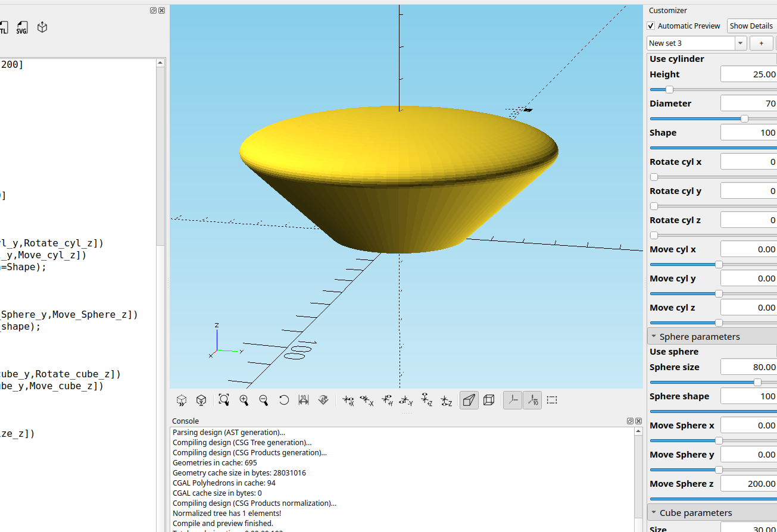This screenshot has width=777, height=532.
Task: Click the Show Details button
Action: [x=751, y=26]
